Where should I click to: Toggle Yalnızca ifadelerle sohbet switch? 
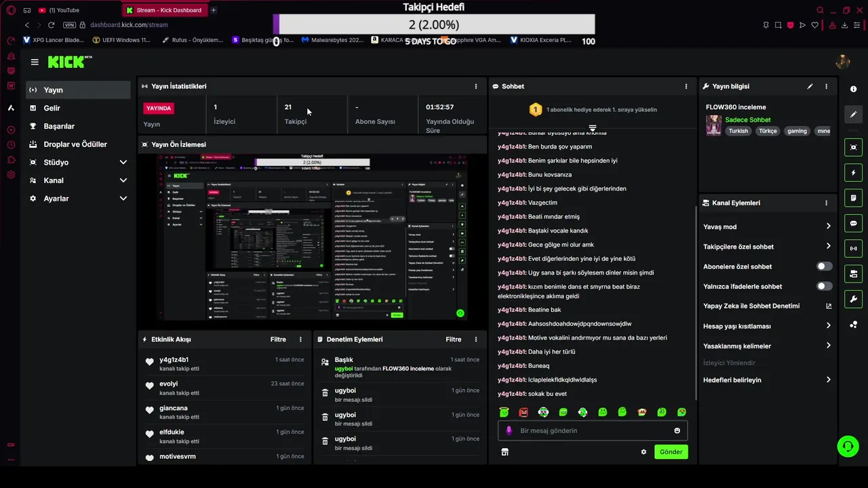pyautogui.click(x=824, y=287)
